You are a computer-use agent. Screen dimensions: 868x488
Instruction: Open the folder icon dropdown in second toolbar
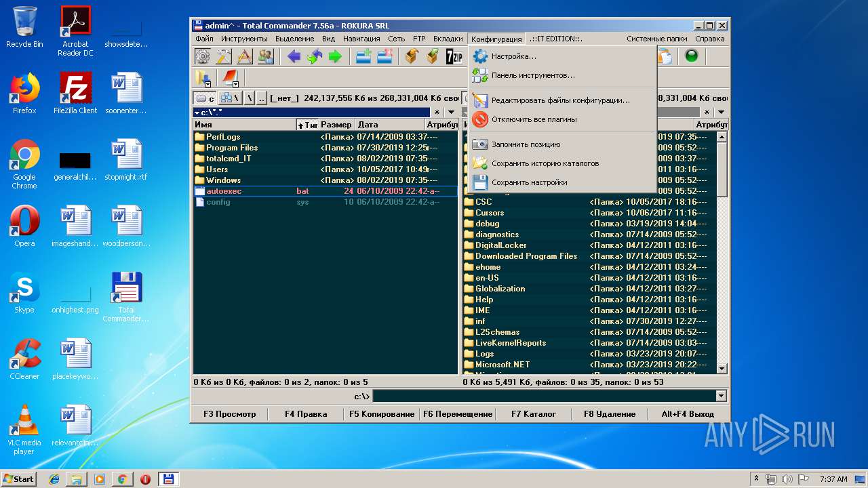tap(203, 78)
